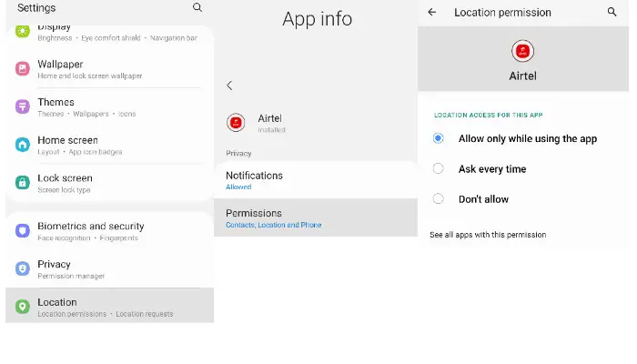Tap the Location pin icon

(23, 307)
